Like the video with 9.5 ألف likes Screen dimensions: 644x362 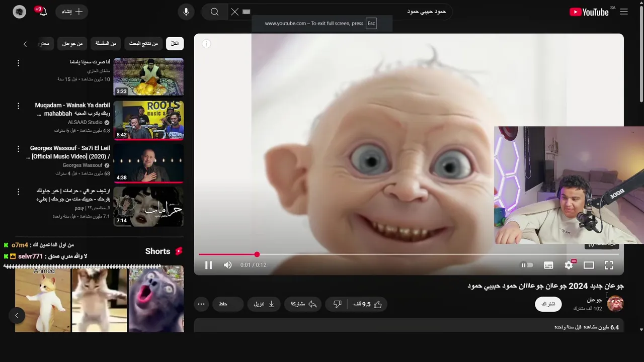[368, 304]
